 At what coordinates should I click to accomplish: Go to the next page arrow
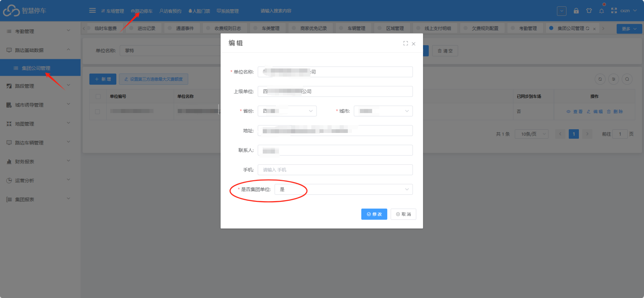(x=587, y=134)
